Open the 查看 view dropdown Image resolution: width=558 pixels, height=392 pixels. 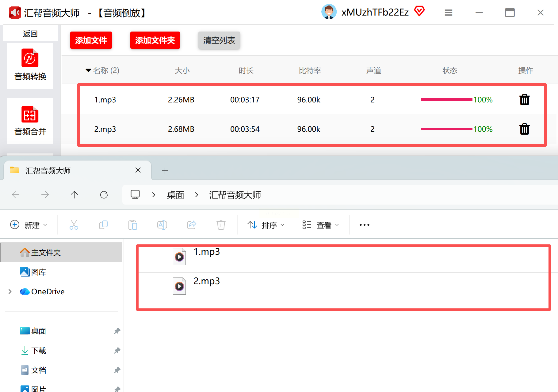tap(320, 225)
